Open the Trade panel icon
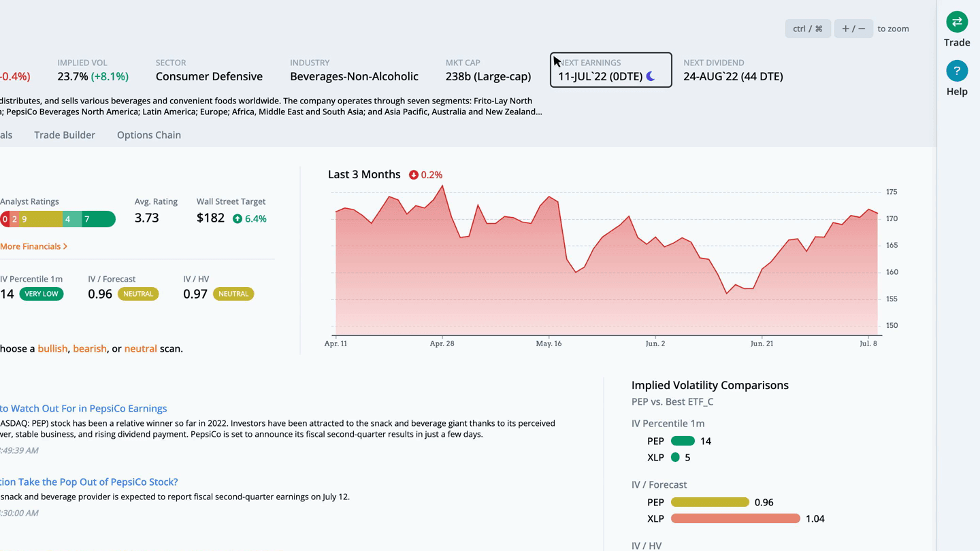 [x=957, y=22]
